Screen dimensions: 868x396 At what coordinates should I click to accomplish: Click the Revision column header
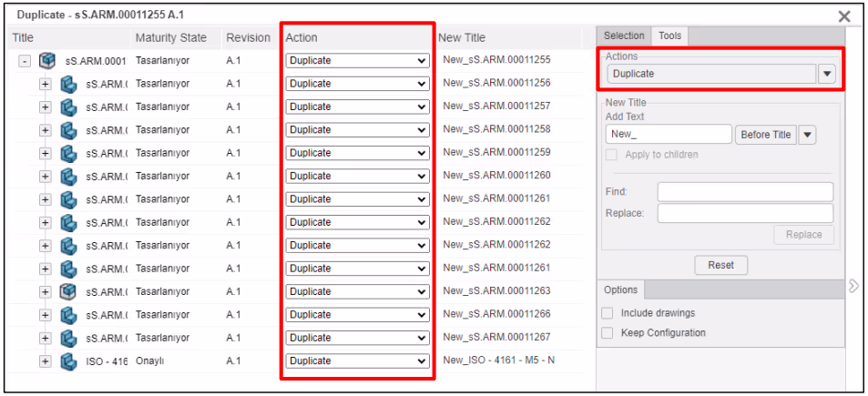click(x=248, y=37)
